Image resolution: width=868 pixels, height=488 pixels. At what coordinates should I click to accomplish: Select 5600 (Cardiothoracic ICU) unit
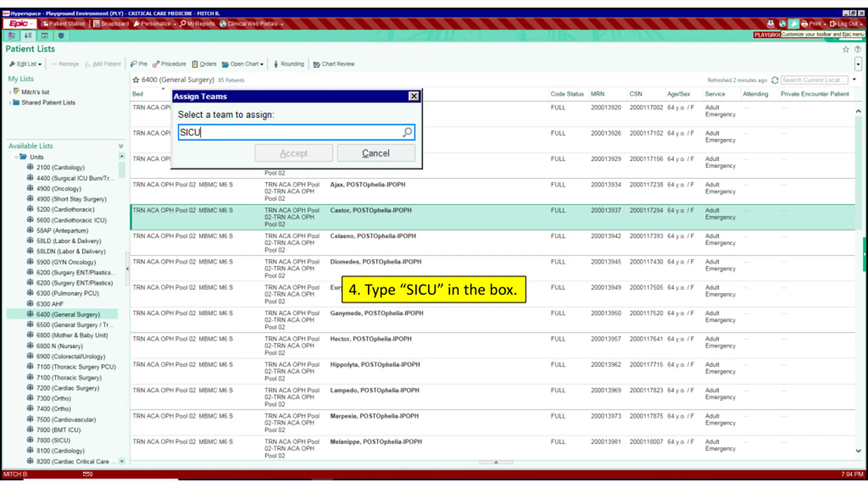click(71, 220)
